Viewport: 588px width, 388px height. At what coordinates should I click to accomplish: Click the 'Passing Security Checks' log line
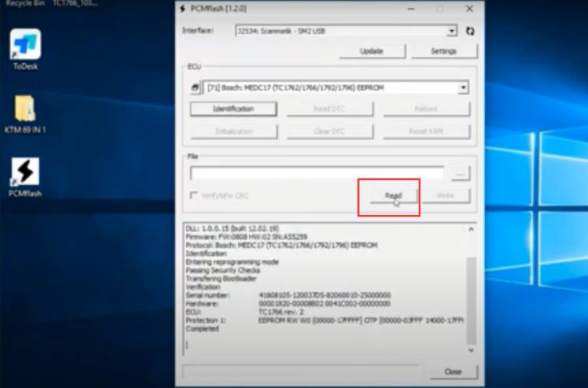point(223,270)
